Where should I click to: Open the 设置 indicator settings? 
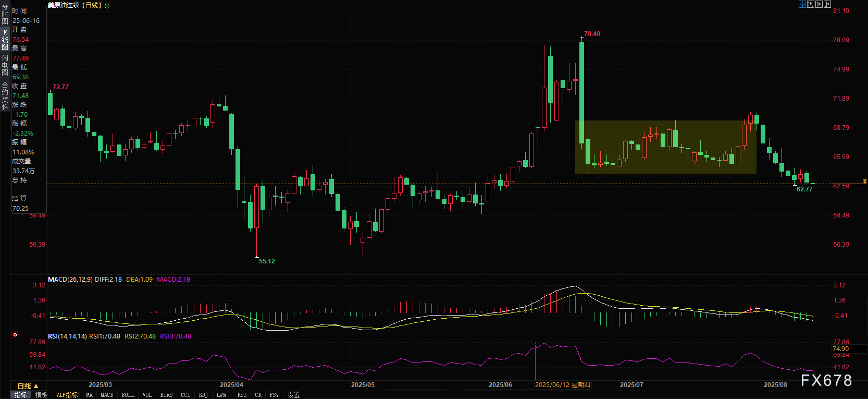tap(294, 395)
